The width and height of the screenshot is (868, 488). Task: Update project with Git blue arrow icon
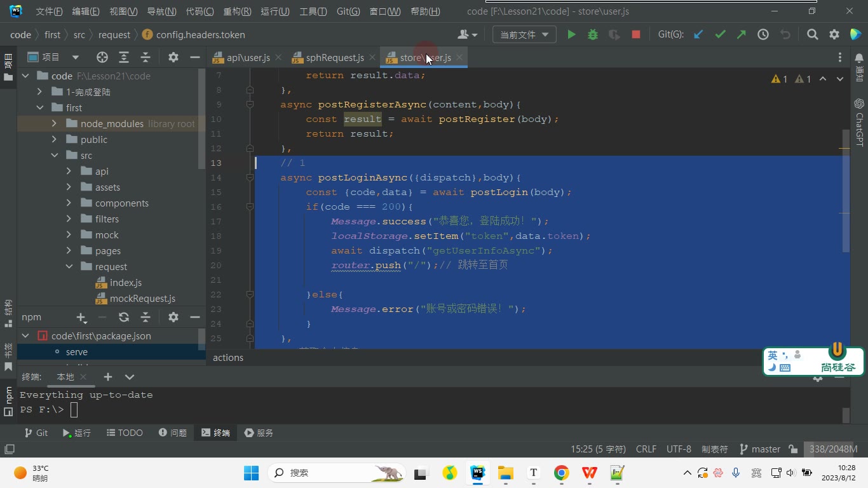coord(698,35)
